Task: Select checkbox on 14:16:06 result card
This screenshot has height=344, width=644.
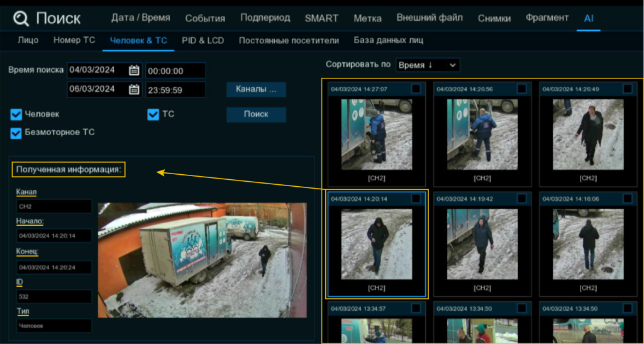Action: tap(628, 199)
